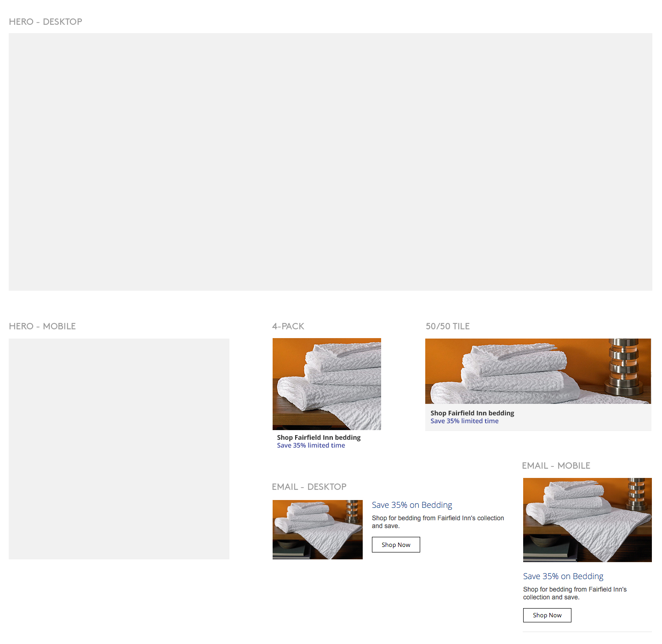Select the 'EMAIL - MOBILE' section label

click(x=556, y=466)
